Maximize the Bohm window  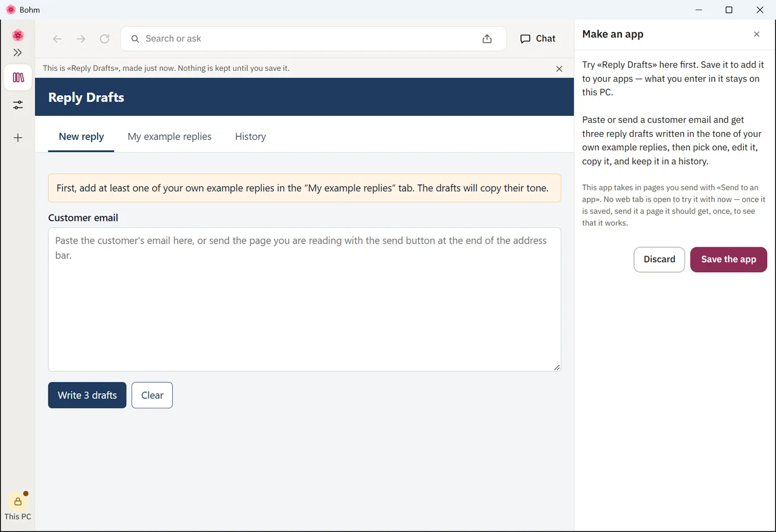(x=729, y=10)
